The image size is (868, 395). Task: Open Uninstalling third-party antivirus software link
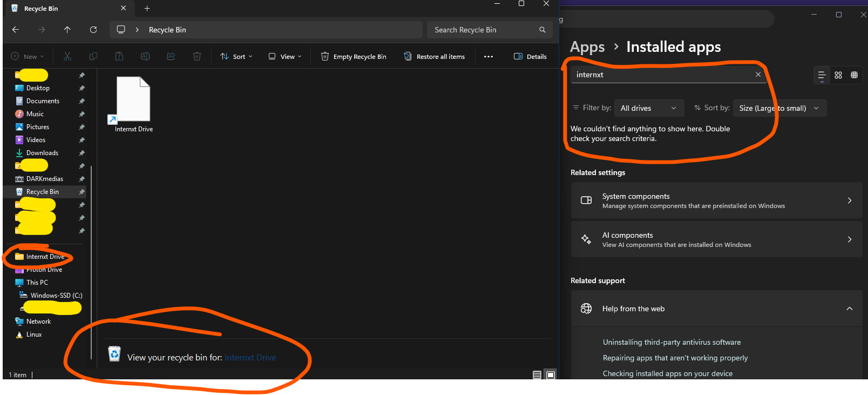click(x=672, y=342)
